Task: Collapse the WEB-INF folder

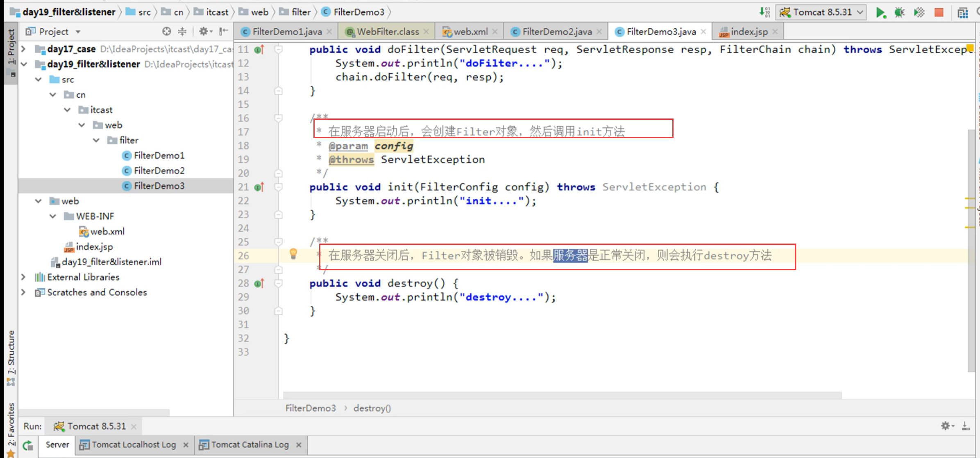Action: 53,216
